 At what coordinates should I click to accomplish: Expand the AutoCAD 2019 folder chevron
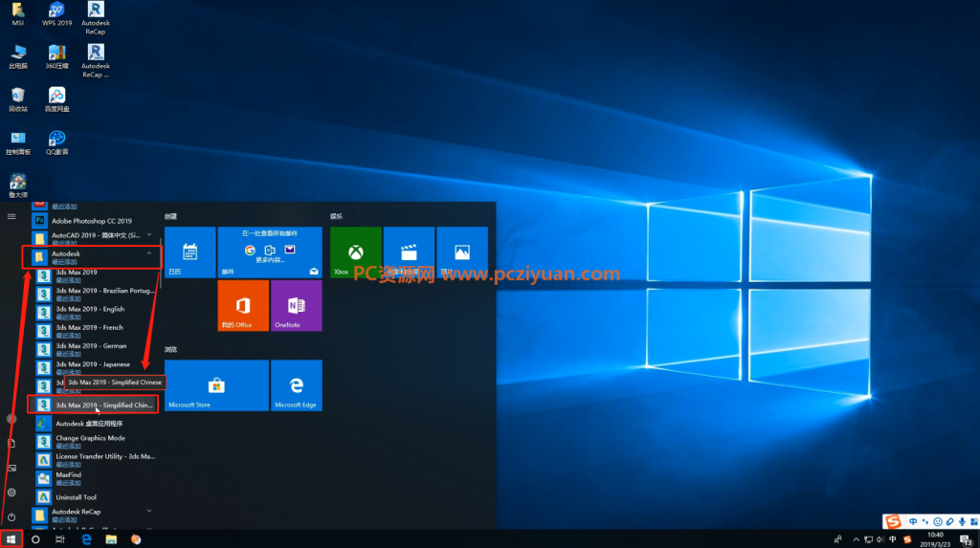148,234
